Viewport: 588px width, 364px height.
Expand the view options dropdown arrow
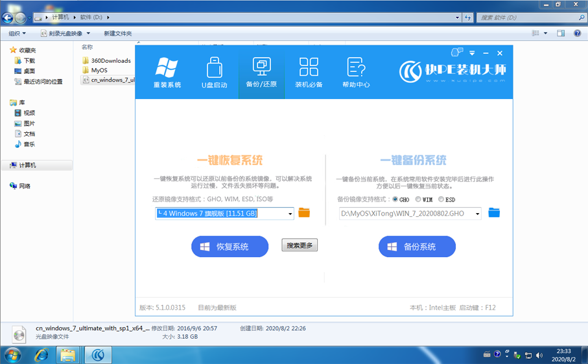(x=545, y=33)
